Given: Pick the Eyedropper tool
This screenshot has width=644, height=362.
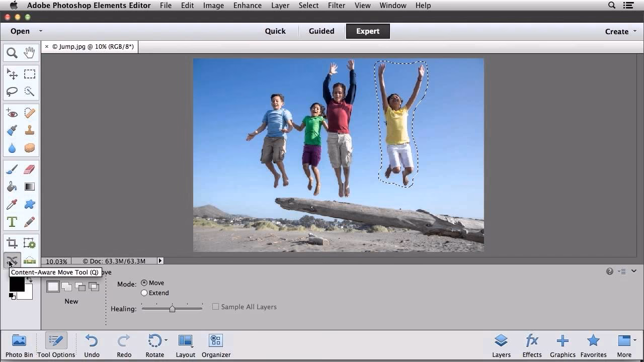Looking at the screenshot, I should click(12, 204).
